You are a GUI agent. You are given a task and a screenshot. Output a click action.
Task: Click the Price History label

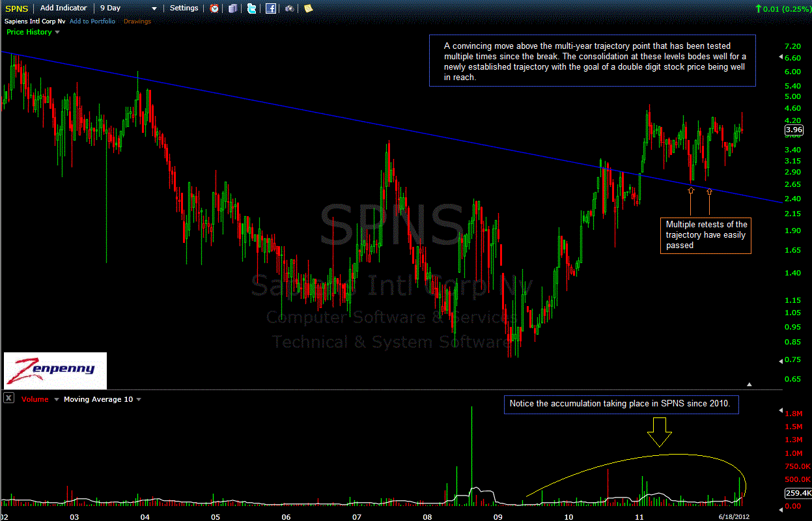[x=29, y=32]
